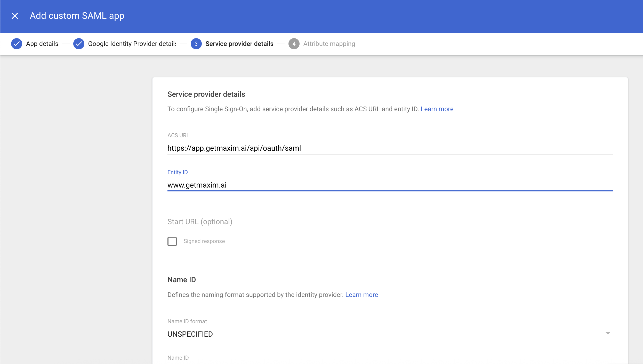Select the completed App details step checkmark
This screenshot has height=364, width=643.
point(17,44)
